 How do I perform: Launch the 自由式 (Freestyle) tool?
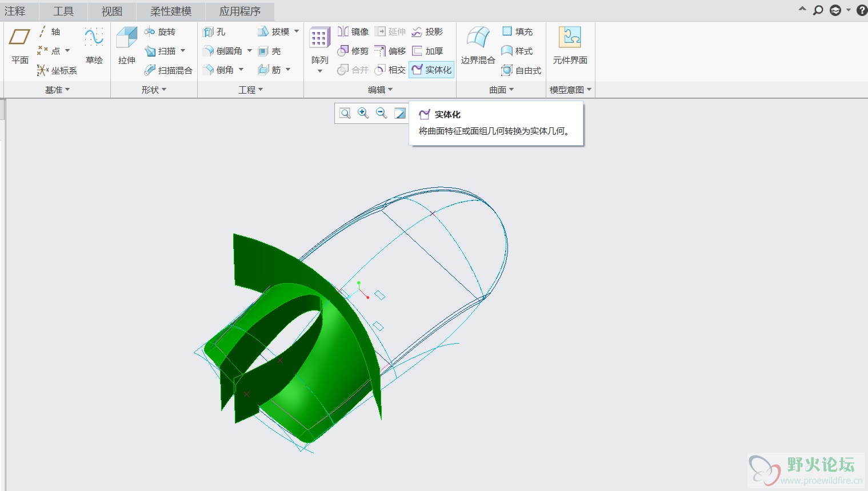pyautogui.click(x=521, y=70)
